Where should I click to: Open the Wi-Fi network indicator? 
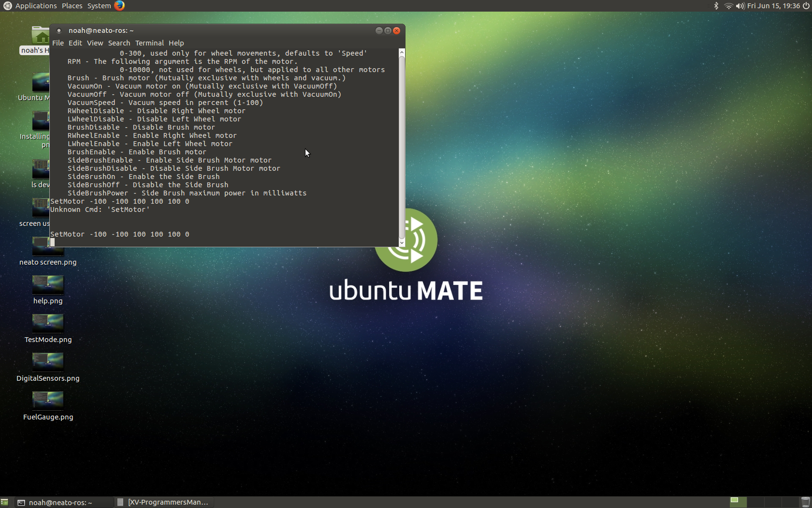pyautogui.click(x=728, y=6)
